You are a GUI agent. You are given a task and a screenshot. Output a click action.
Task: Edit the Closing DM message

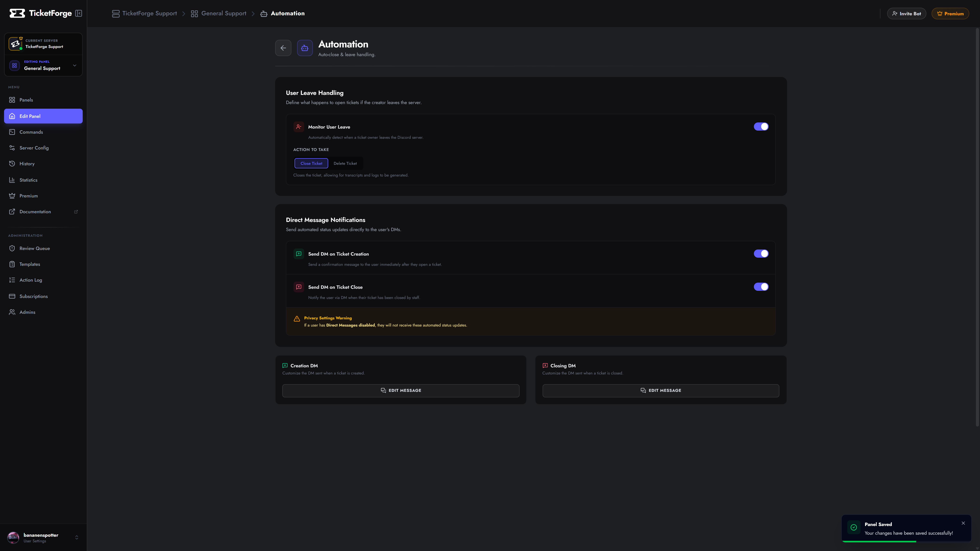click(x=661, y=390)
